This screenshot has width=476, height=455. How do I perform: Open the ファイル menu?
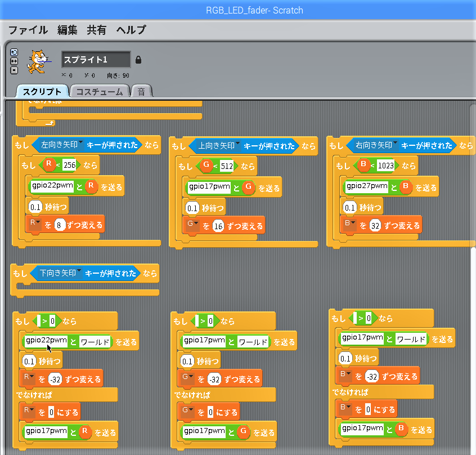28,30
